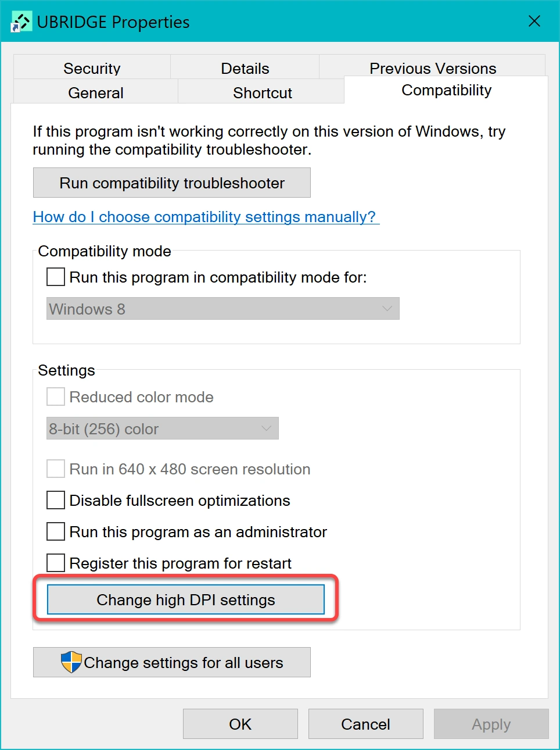Tick Register this program for restart

(56, 563)
